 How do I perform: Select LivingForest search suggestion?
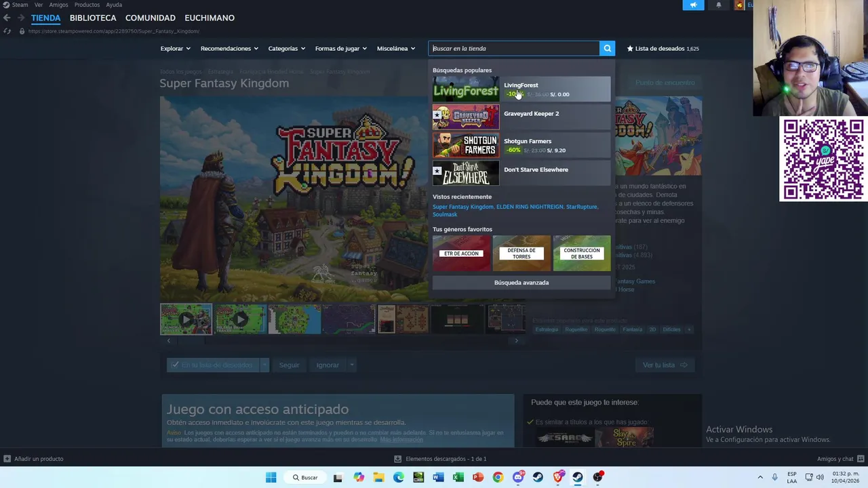pyautogui.click(x=521, y=89)
